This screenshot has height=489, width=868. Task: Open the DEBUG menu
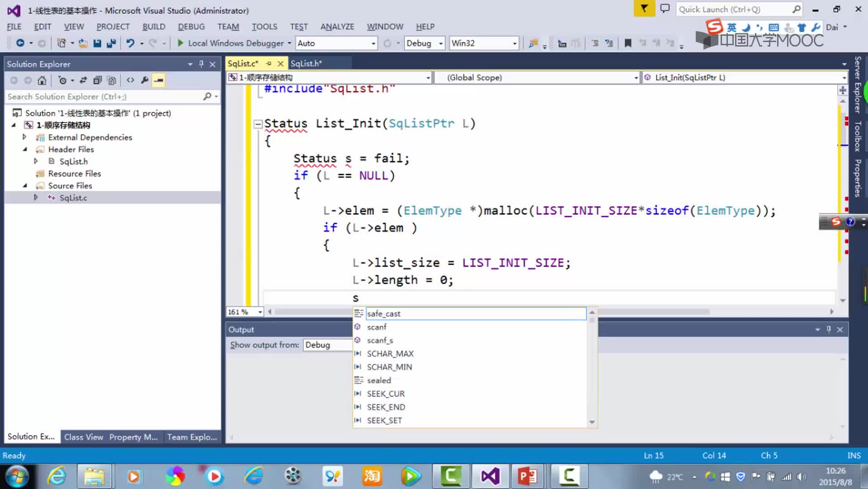pyautogui.click(x=191, y=27)
